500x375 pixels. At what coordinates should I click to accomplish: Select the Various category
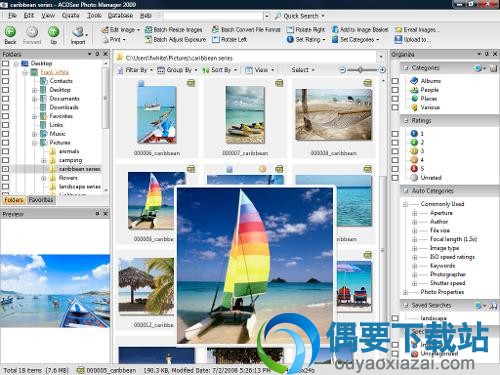click(x=430, y=107)
